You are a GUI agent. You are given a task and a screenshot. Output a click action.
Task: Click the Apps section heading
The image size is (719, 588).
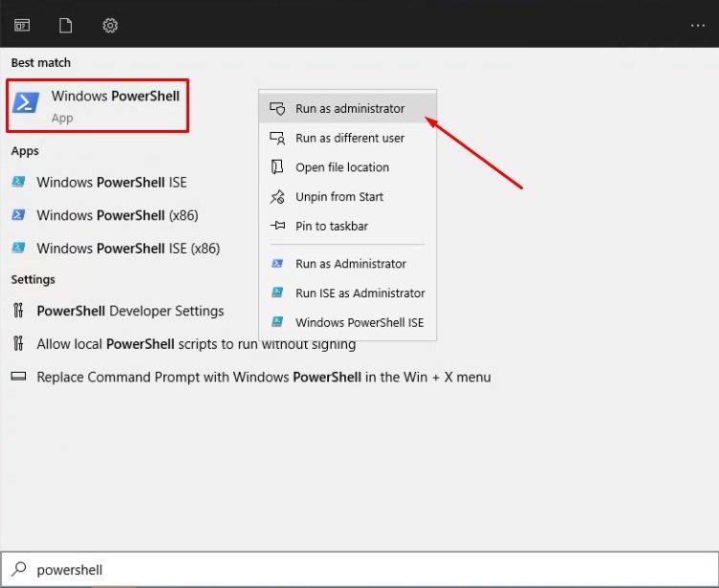click(25, 151)
